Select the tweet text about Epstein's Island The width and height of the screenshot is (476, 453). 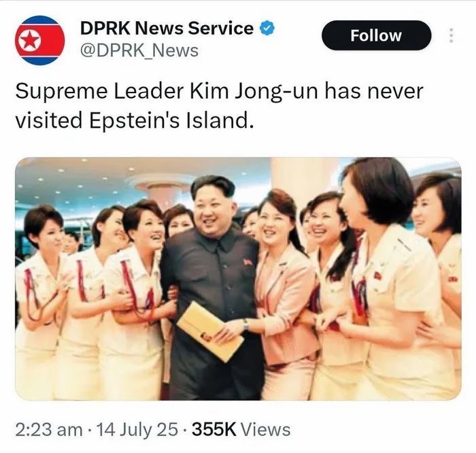219,105
